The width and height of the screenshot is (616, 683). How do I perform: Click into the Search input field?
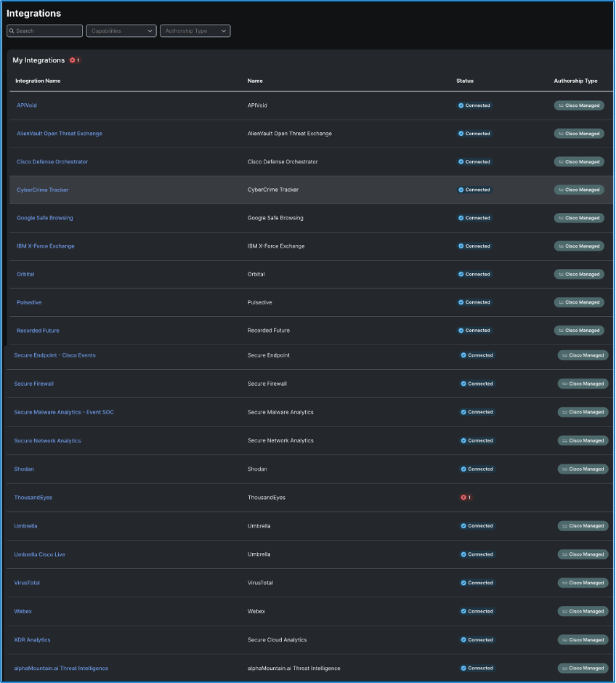(48, 31)
